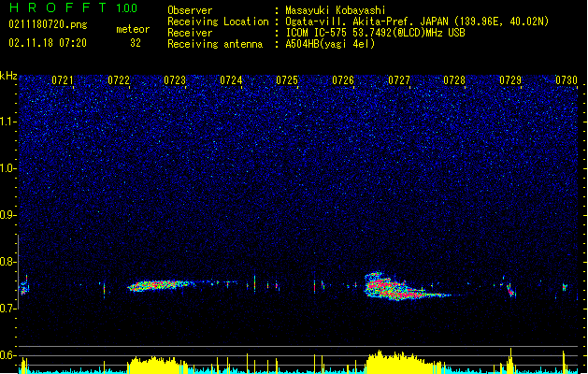Select receiver value ICOM IC-575 53.7492 MHz USB
Viewport: 588px width, 374px height.
pyautogui.click(x=376, y=33)
